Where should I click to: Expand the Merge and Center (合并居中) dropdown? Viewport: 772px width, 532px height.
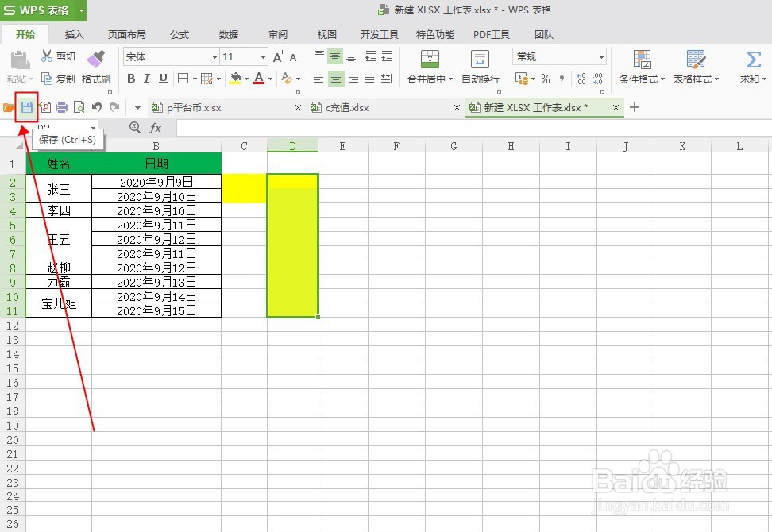click(x=450, y=79)
